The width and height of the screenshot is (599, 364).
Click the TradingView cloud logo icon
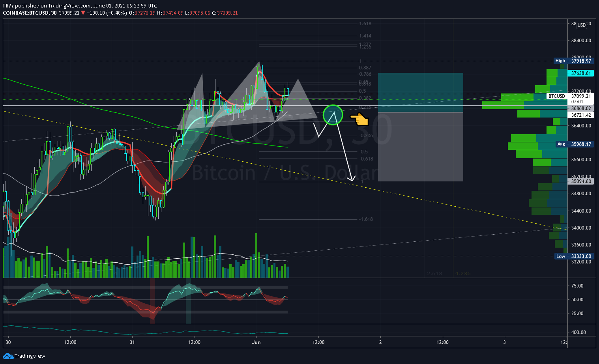tap(8, 356)
